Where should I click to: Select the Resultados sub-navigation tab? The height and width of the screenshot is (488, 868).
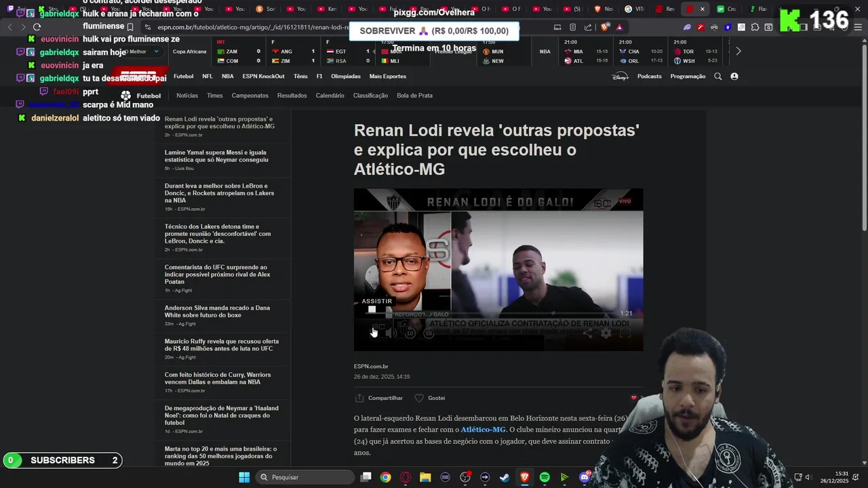pyautogui.click(x=292, y=96)
